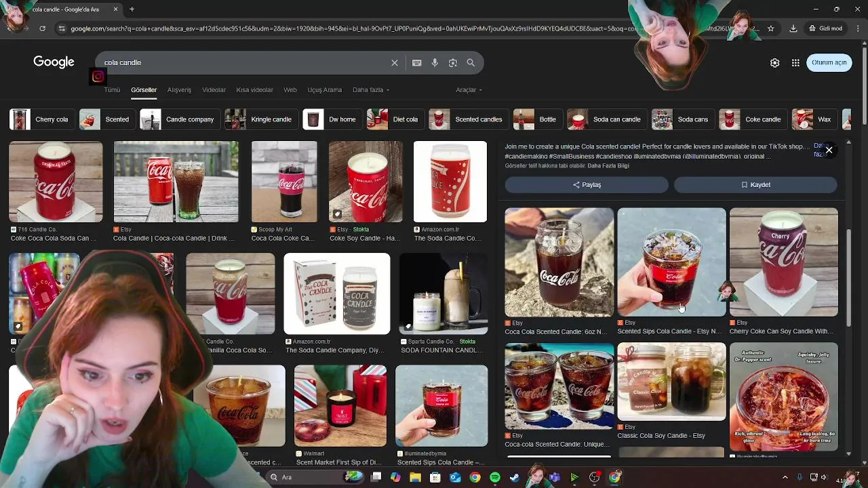Close the image preview panel

tap(829, 150)
